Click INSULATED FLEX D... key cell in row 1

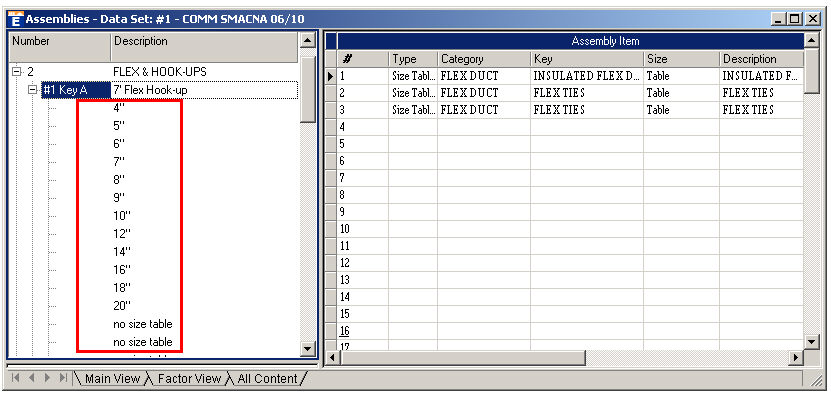pyautogui.click(x=587, y=76)
